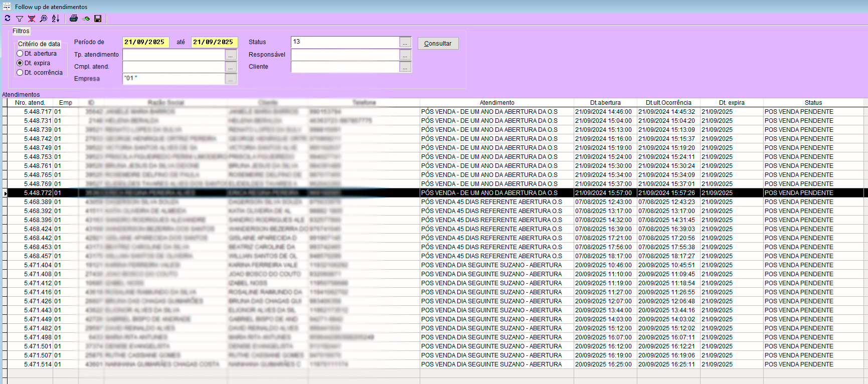Select the Dt. ocorrência date criterion
868x384 pixels.
click(x=20, y=73)
